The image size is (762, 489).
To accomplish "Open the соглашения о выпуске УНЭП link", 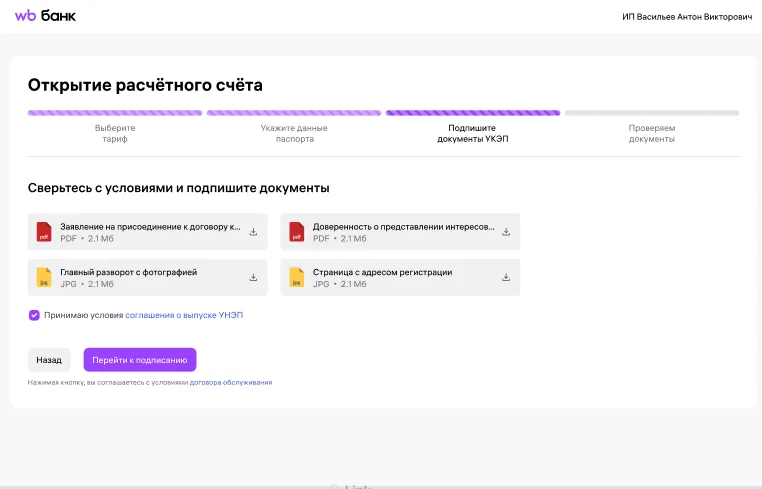I will tap(184, 315).
